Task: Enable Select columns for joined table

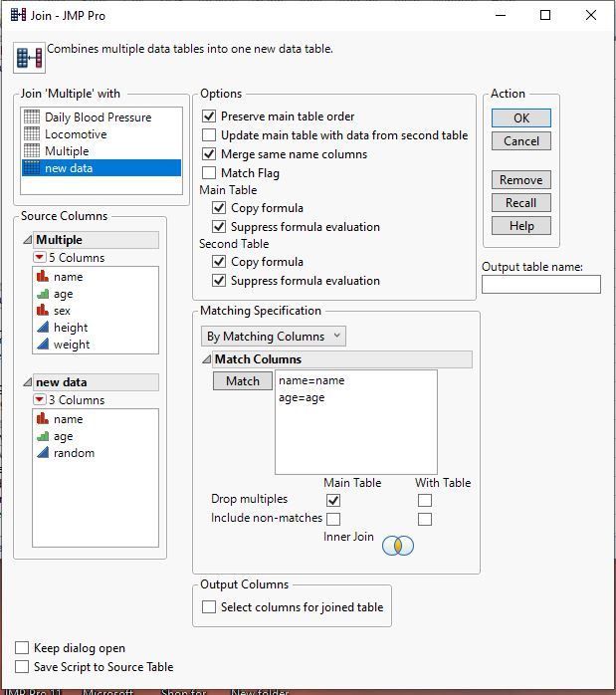Action: (209, 606)
